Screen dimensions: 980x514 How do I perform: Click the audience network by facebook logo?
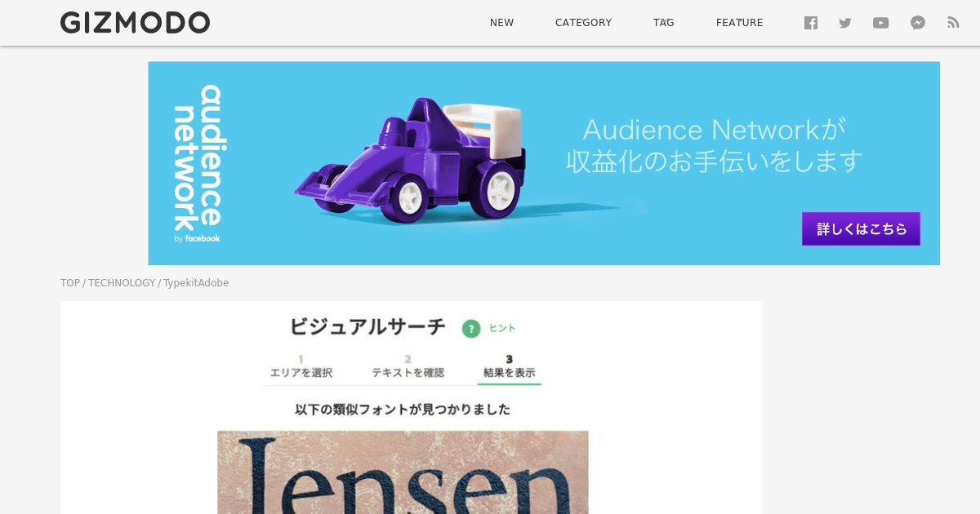(198, 163)
